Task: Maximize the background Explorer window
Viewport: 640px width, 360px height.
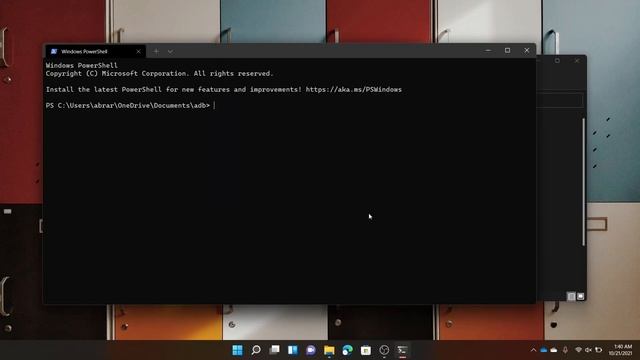Action: coord(557,61)
